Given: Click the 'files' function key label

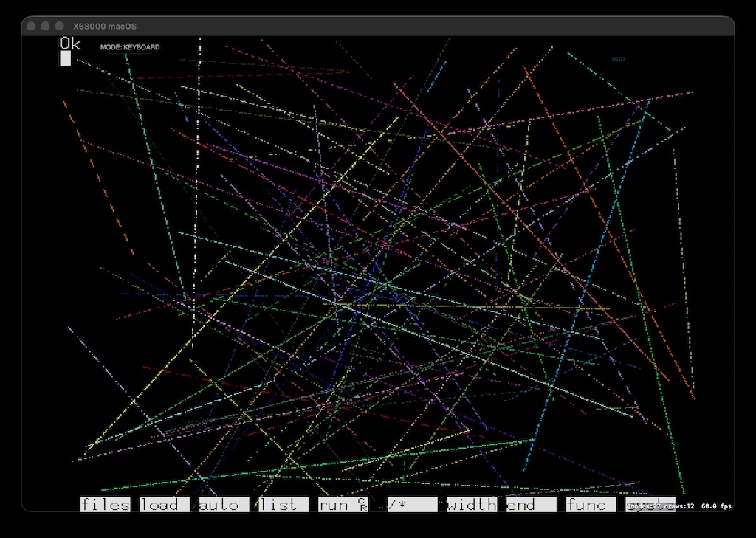Looking at the screenshot, I should (x=105, y=505).
